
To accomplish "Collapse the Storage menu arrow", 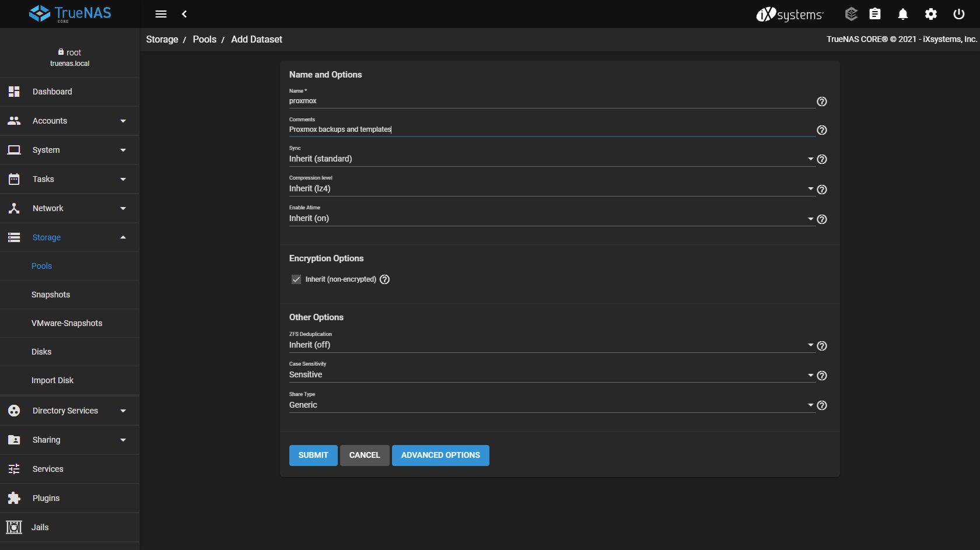I will click(123, 237).
